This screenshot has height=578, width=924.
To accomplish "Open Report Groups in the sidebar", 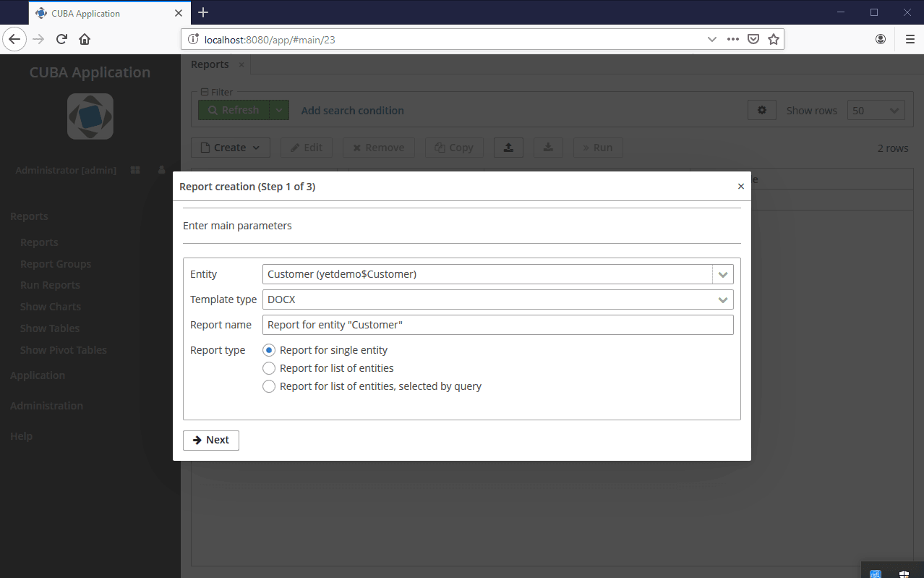I will tap(56, 264).
